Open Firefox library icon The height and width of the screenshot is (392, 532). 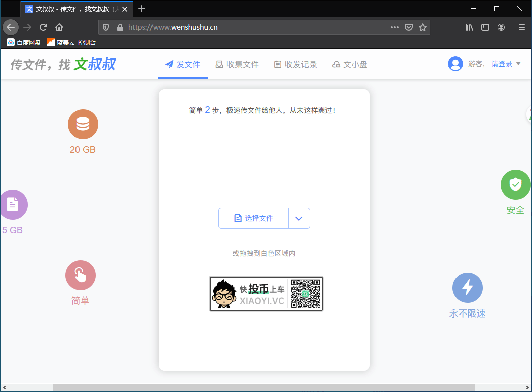click(x=469, y=27)
